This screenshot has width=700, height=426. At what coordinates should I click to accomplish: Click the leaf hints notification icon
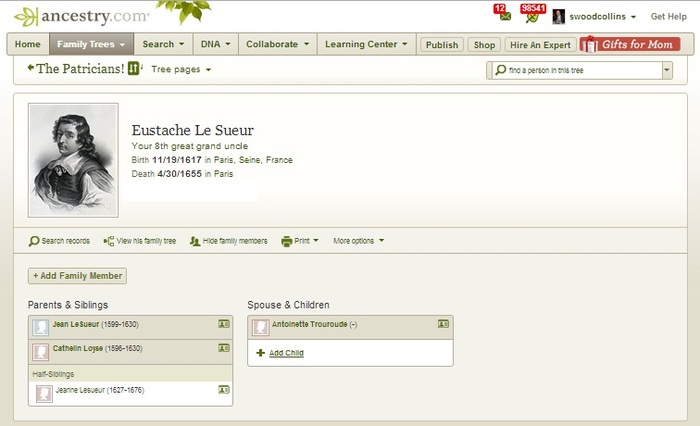(x=532, y=17)
